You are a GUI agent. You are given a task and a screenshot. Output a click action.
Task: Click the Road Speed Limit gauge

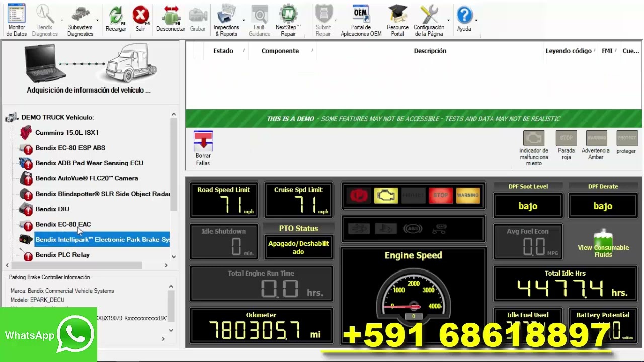[x=224, y=200]
